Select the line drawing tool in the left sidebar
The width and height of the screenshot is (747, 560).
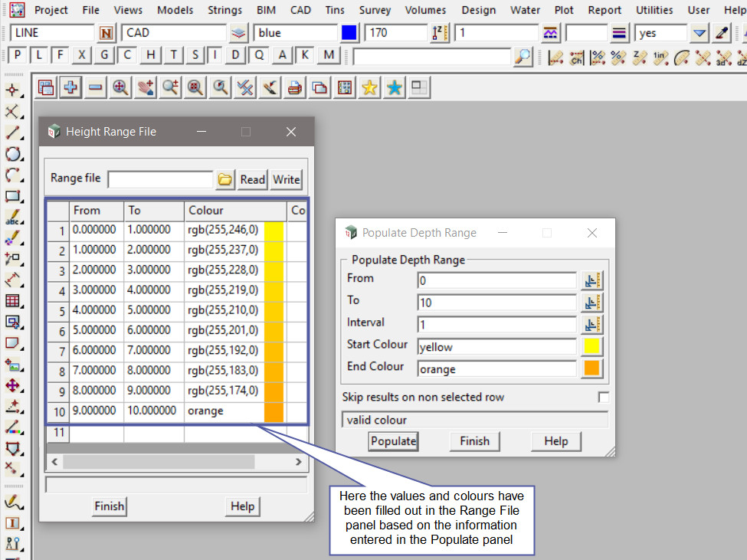(x=13, y=133)
